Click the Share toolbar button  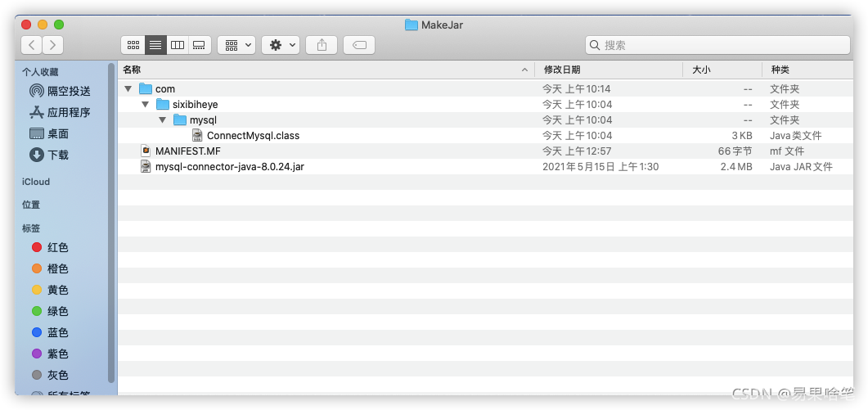click(x=322, y=45)
